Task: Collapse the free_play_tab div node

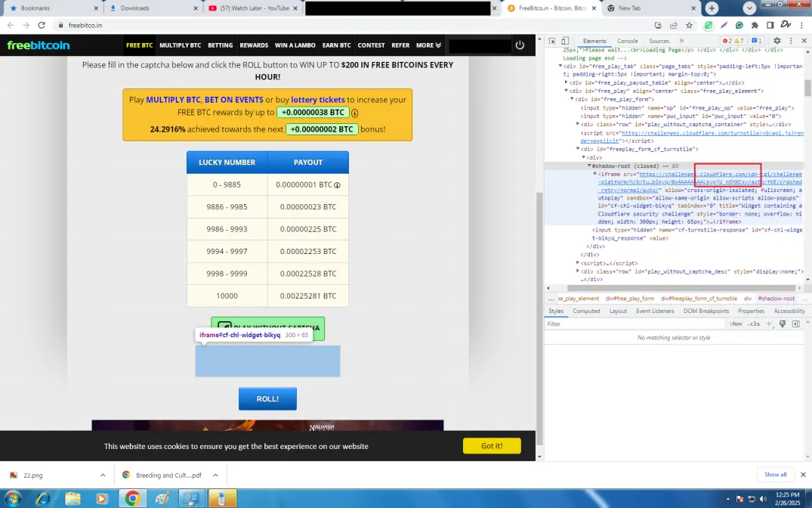Action: [x=560, y=66]
